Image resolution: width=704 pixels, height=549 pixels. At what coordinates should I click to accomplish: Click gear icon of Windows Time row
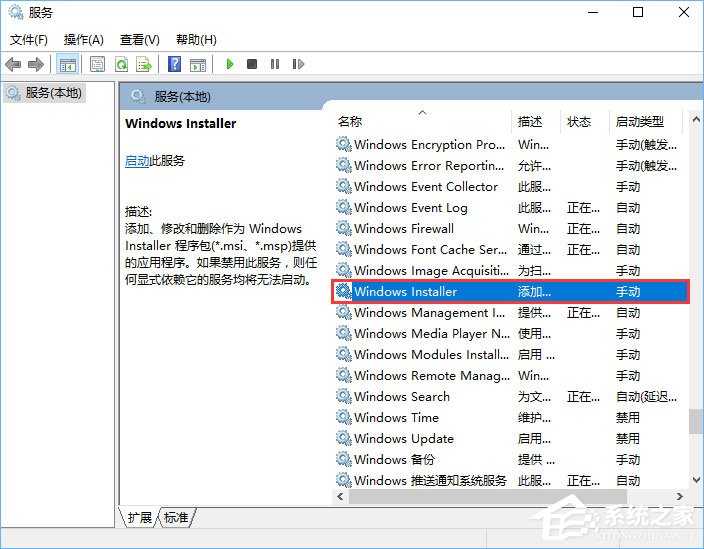(343, 417)
